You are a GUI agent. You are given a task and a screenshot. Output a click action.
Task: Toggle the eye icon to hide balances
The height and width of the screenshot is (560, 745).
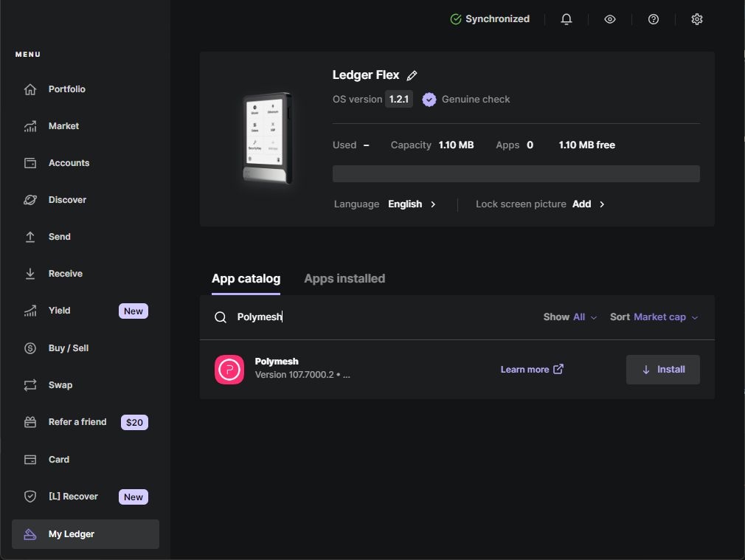(x=610, y=19)
